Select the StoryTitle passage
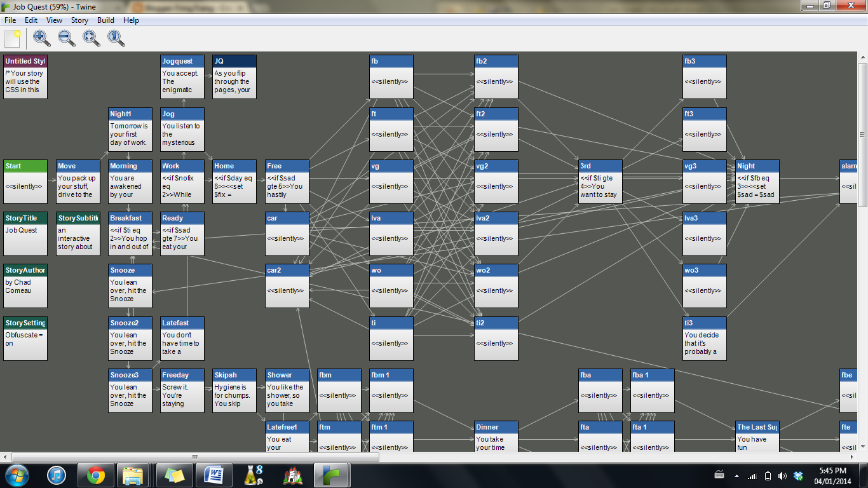The height and width of the screenshot is (488, 868). coord(25,233)
